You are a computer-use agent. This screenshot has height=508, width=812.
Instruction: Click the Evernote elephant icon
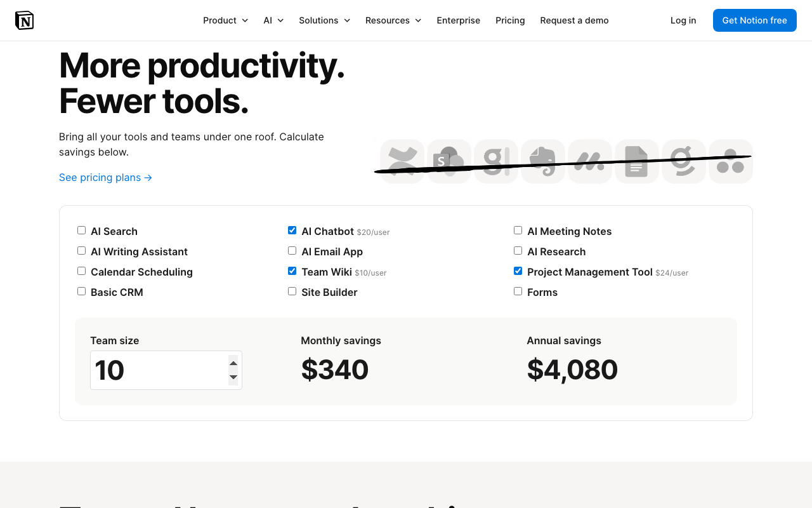click(542, 161)
